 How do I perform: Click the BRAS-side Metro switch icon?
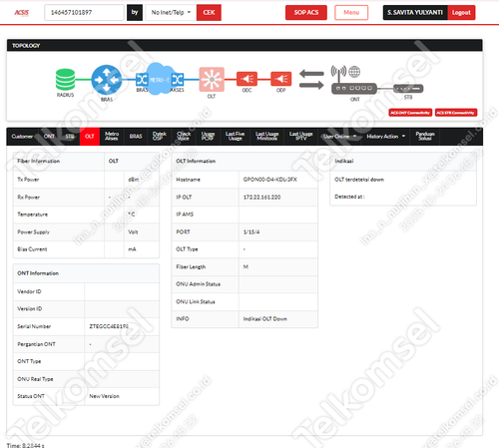(142, 80)
